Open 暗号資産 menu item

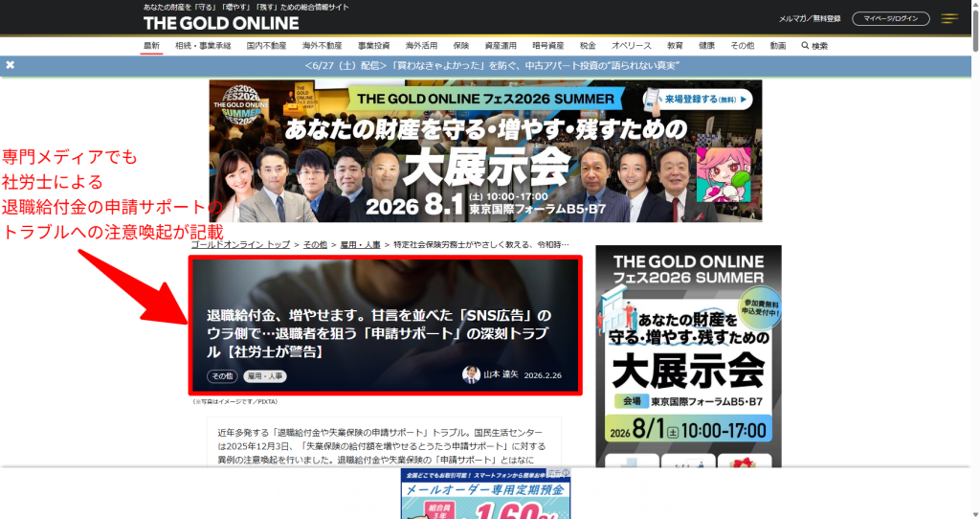click(x=548, y=46)
